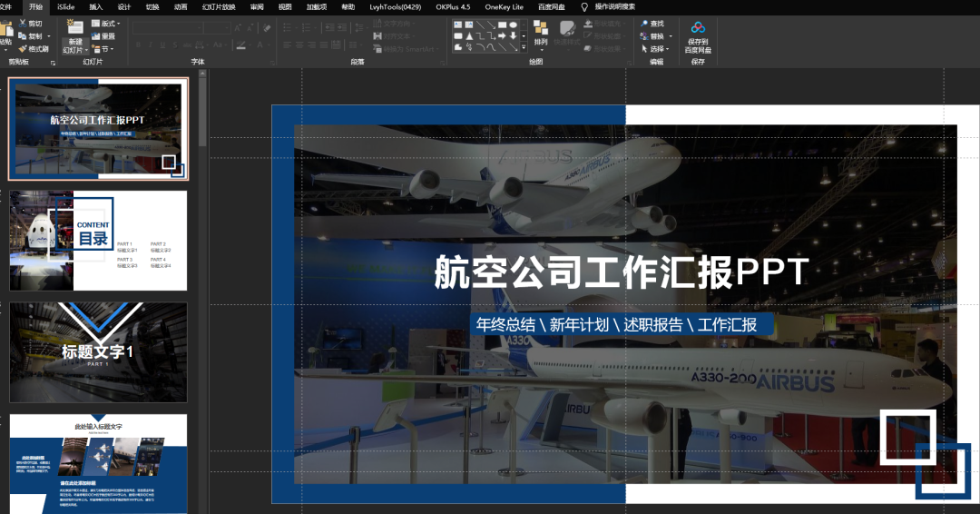Click the Replace (替换) icon
The height and width of the screenshot is (514, 980).
644,36
